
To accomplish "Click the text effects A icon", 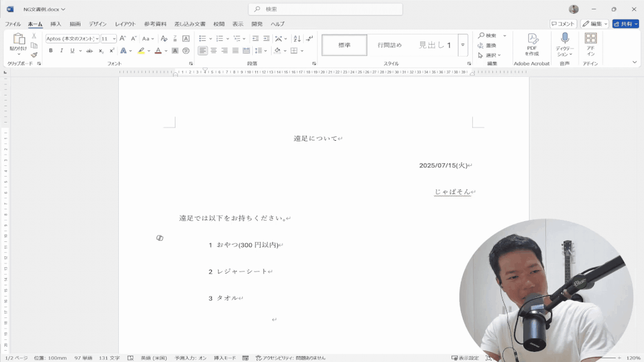I will tap(123, 51).
